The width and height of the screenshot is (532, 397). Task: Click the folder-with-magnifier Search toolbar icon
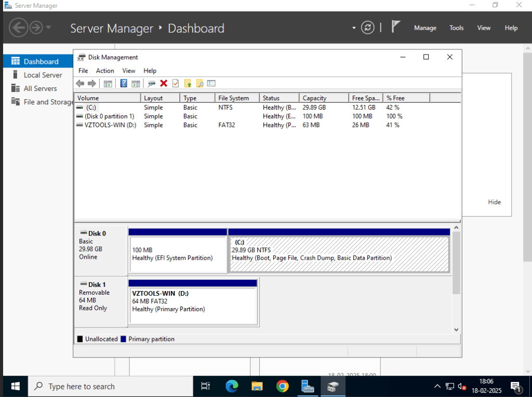[200, 83]
